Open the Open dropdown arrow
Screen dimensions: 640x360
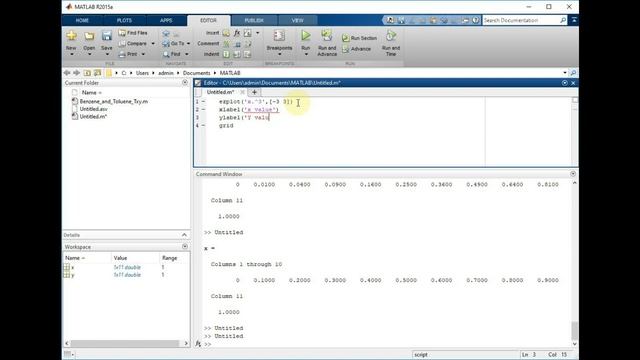[x=89, y=54]
